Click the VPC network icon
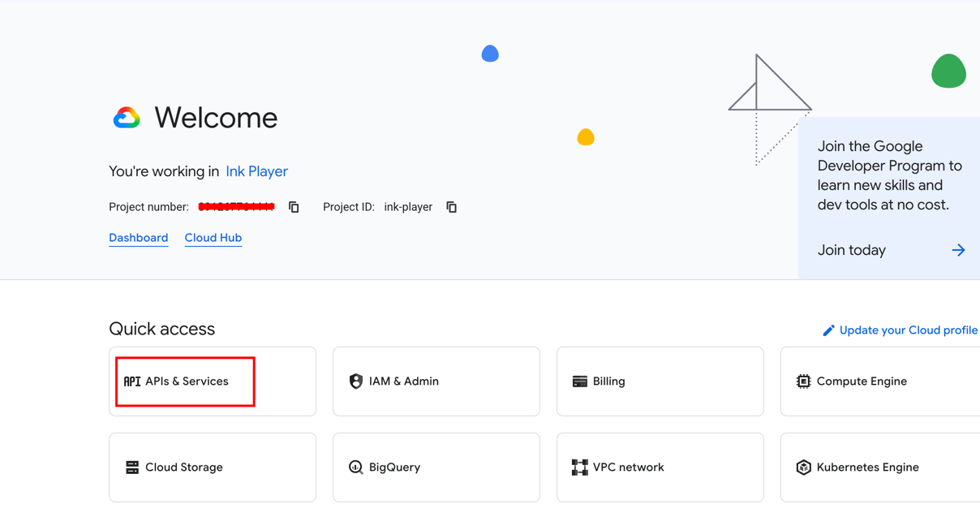Screen dimensions: 980x513 tap(579, 468)
